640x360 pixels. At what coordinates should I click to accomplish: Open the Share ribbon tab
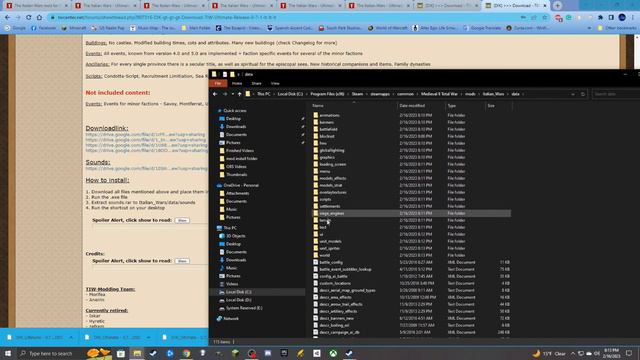[x=256, y=83]
